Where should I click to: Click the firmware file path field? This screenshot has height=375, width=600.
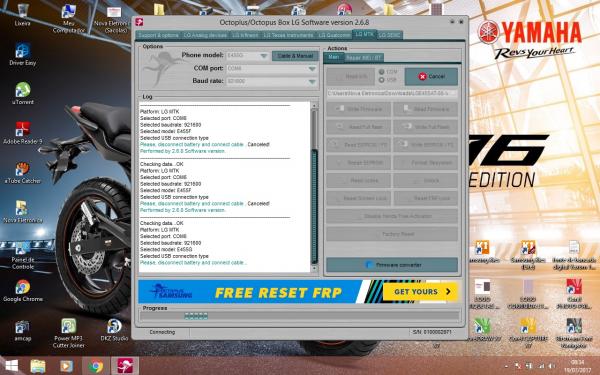click(392, 93)
